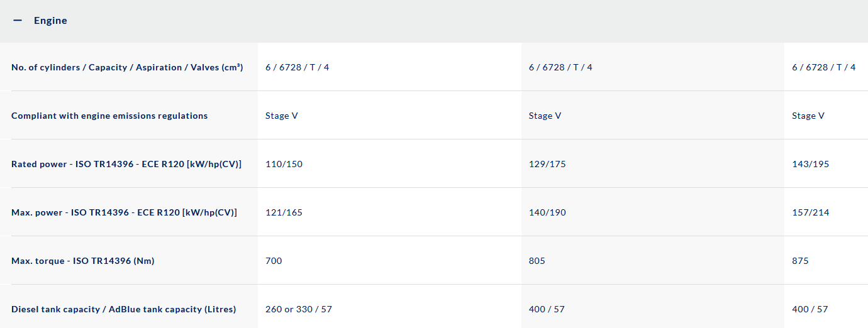Select the Max. torque row label

pyautogui.click(x=82, y=261)
